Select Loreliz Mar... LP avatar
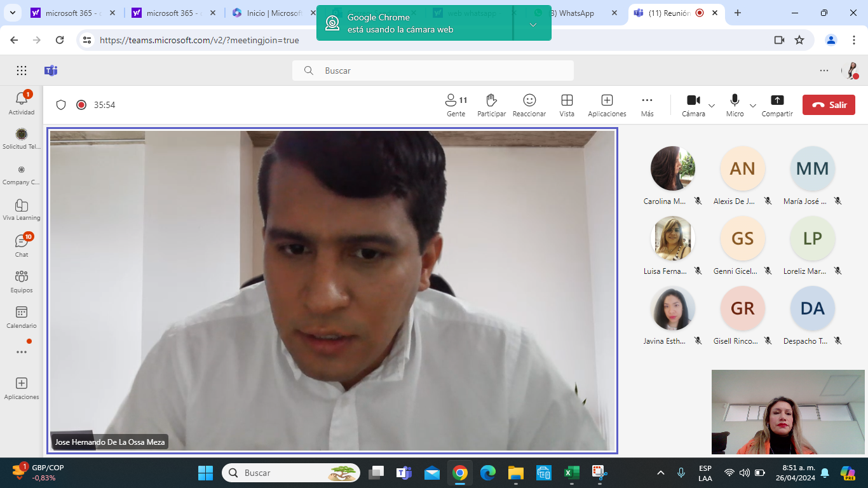The width and height of the screenshot is (868, 488). [812, 238]
